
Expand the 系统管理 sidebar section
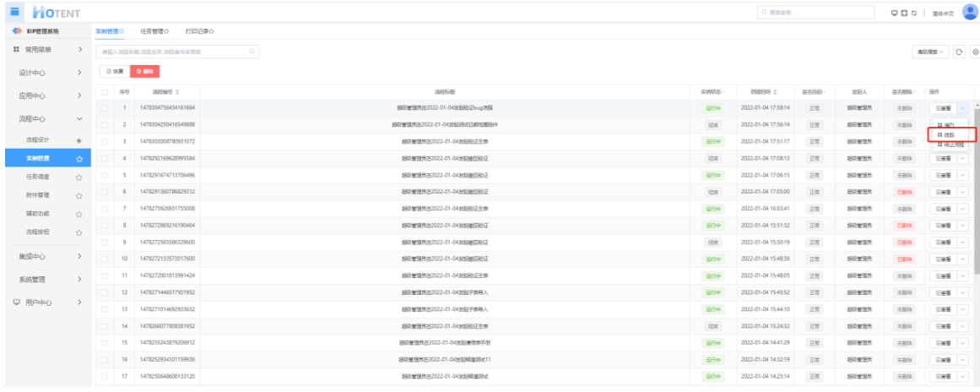pyautogui.click(x=47, y=280)
